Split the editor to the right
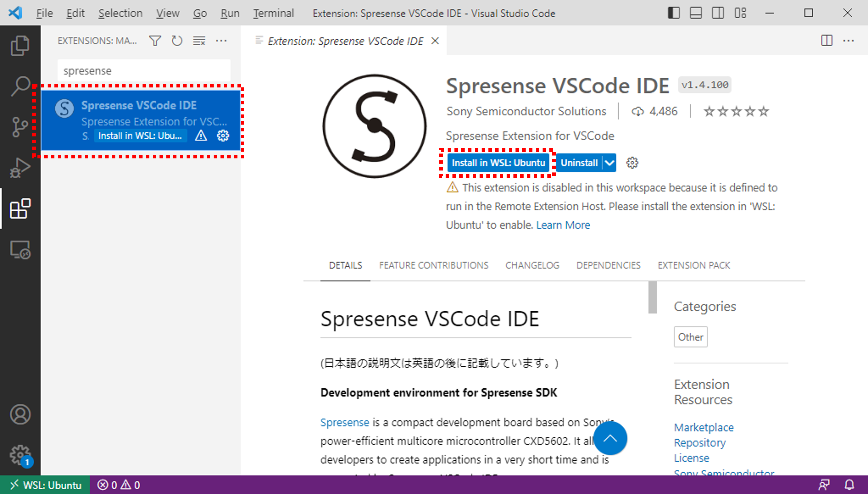 (x=827, y=41)
